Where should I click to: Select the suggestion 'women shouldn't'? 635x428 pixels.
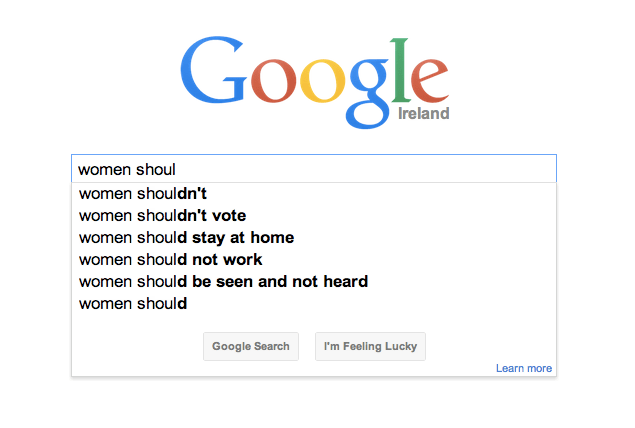pos(143,193)
